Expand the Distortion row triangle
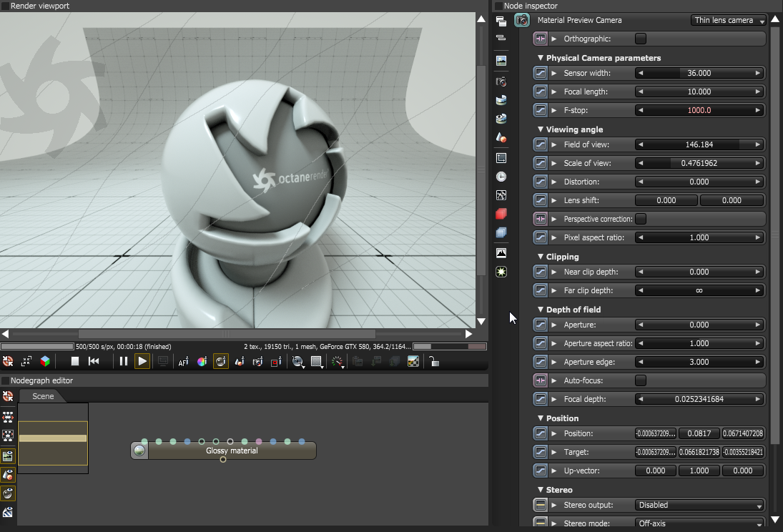This screenshot has height=532, width=783. (553, 182)
